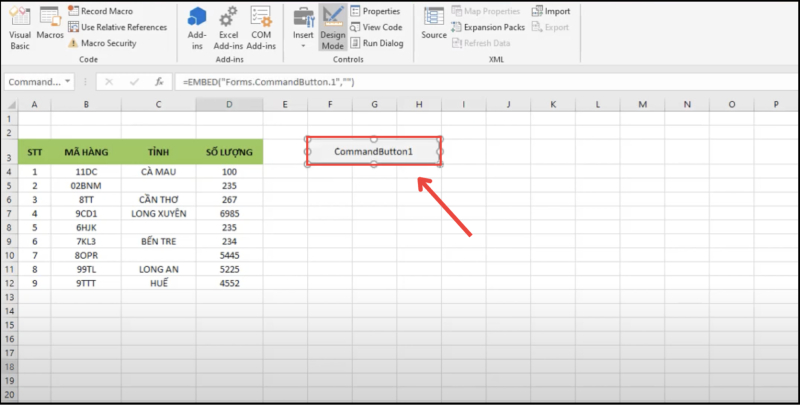Click the SỐ LƯỢNG header cell
800x405 pixels.
[x=229, y=152]
